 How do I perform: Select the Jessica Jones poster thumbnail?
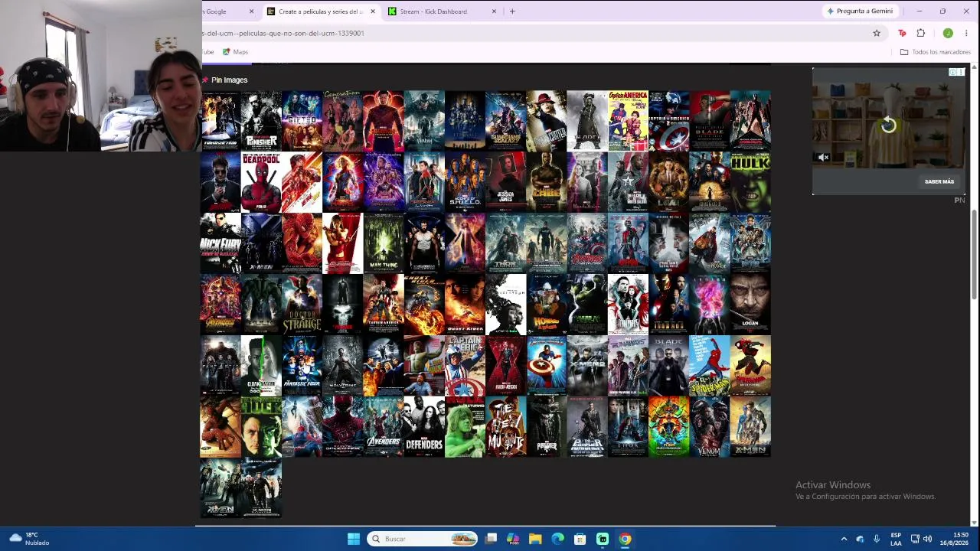[x=506, y=182]
